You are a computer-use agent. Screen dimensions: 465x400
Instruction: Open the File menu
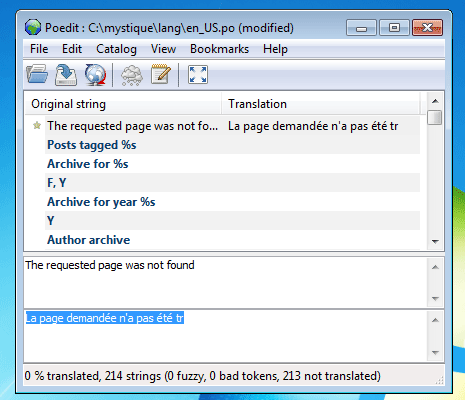(x=39, y=49)
